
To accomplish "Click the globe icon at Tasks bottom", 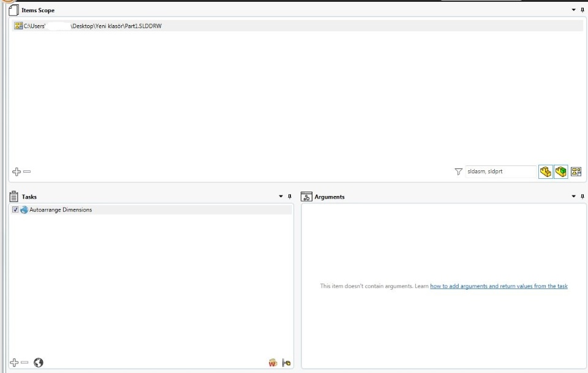I will tap(38, 363).
